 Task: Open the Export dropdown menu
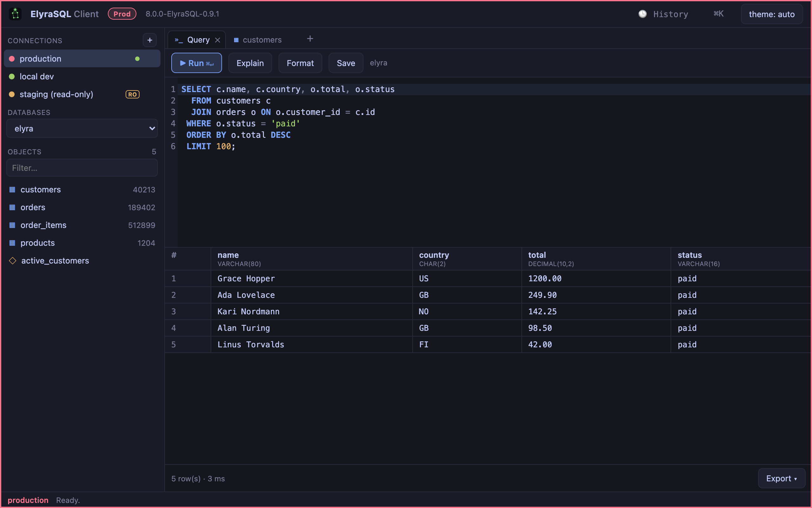click(x=782, y=478)
